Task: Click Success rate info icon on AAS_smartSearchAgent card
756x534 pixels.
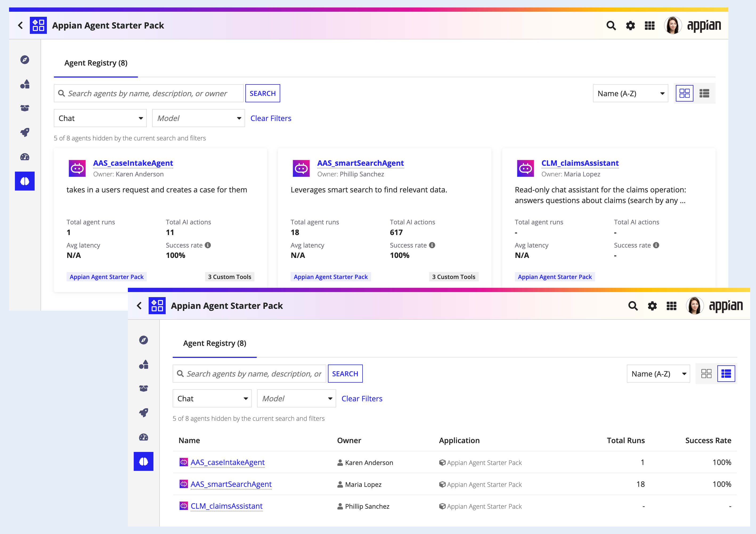Action: pos(432,245)
